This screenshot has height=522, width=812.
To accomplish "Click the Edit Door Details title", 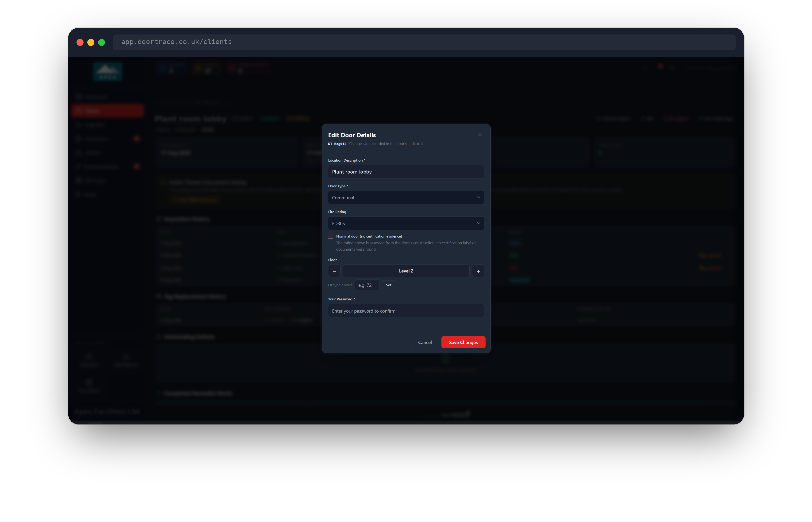I will coord(352,135).
